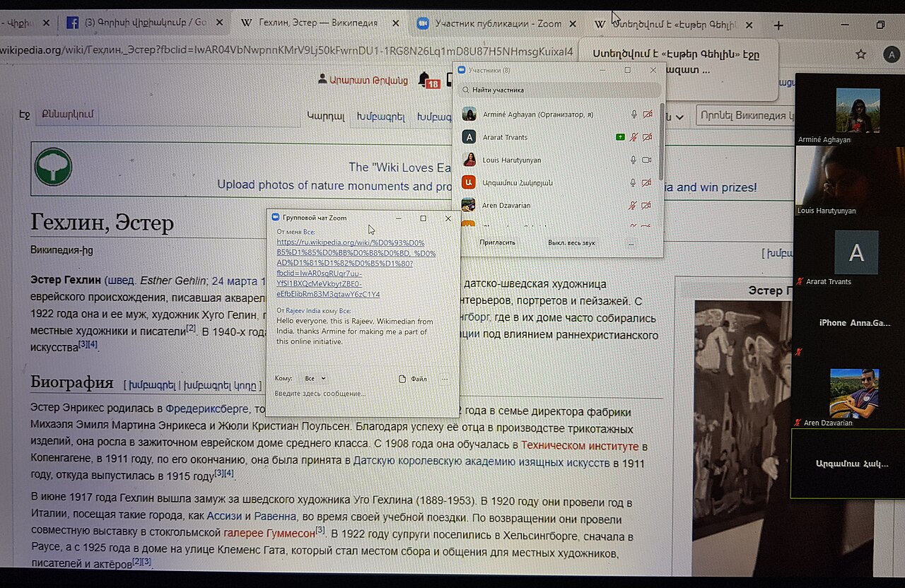This screenshot has width=905, height=588.
Task: Click the bookmark star in address bar
Action: pyautogui.click(x=860, y=54)
